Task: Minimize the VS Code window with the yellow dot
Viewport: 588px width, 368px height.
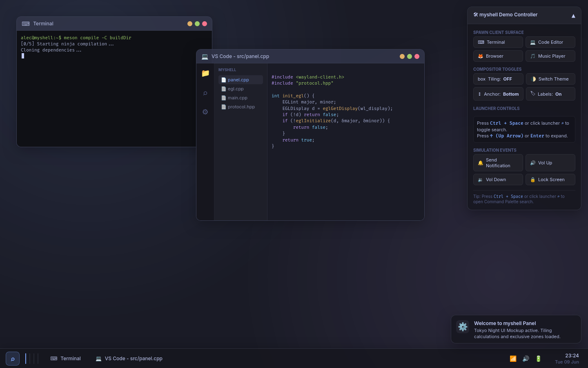Action: tap(402, 56)
